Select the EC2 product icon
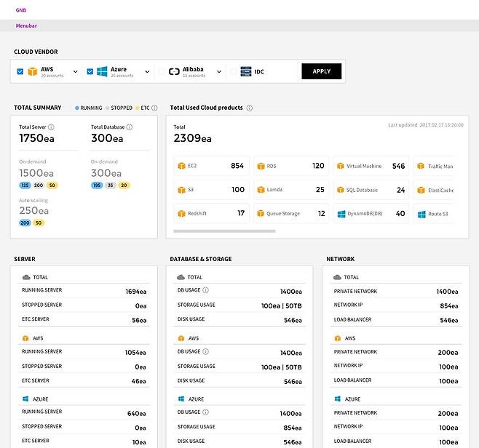The height and width of the screenshot is (448, 479). click(x=181, y=166)
